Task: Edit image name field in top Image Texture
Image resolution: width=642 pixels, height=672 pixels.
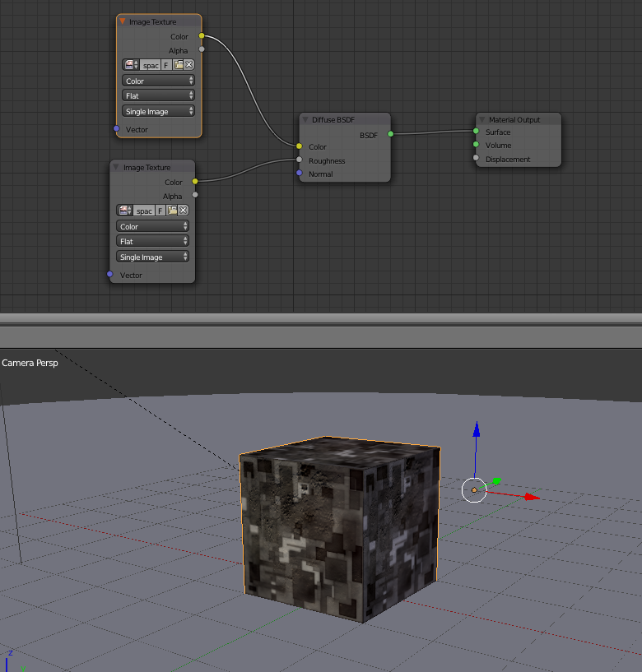Action: [150, 65]
